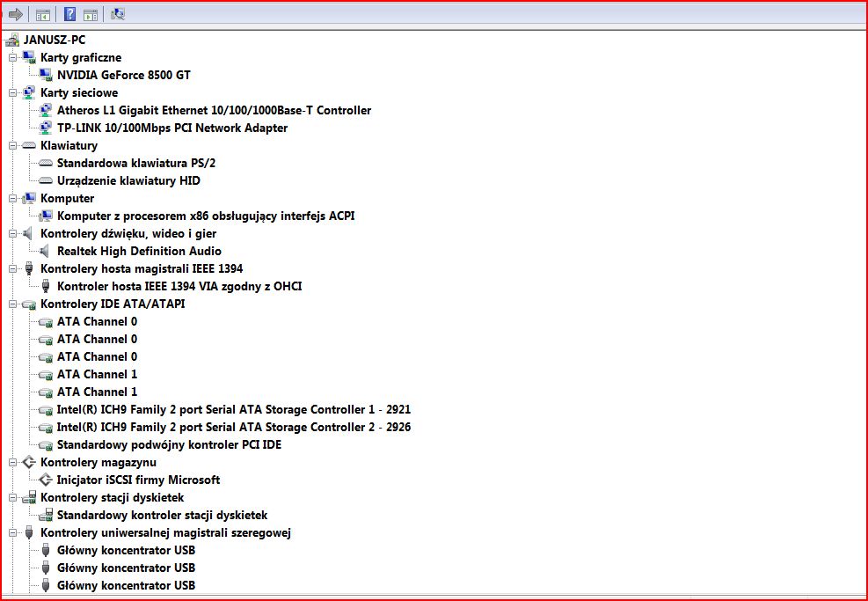The image size is (868, 601).
Task: Select Komputer z procesorem x86 obsługujący interfejs ACPI
Action: 206,216
